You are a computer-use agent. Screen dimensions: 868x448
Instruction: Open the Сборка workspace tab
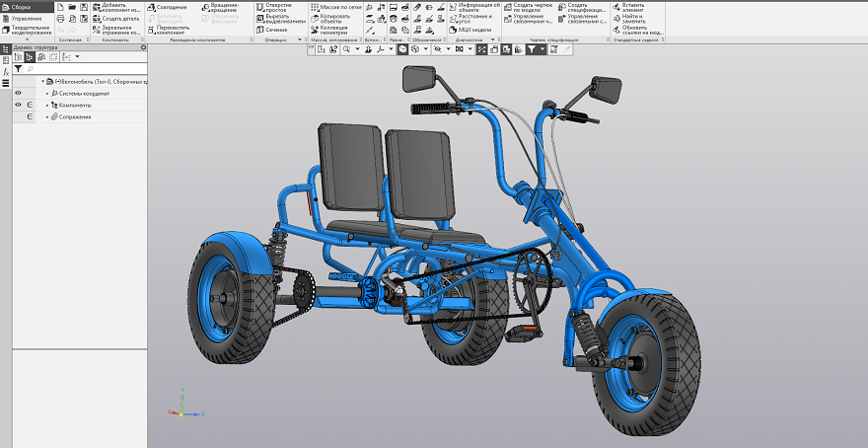tap(19, 7)
